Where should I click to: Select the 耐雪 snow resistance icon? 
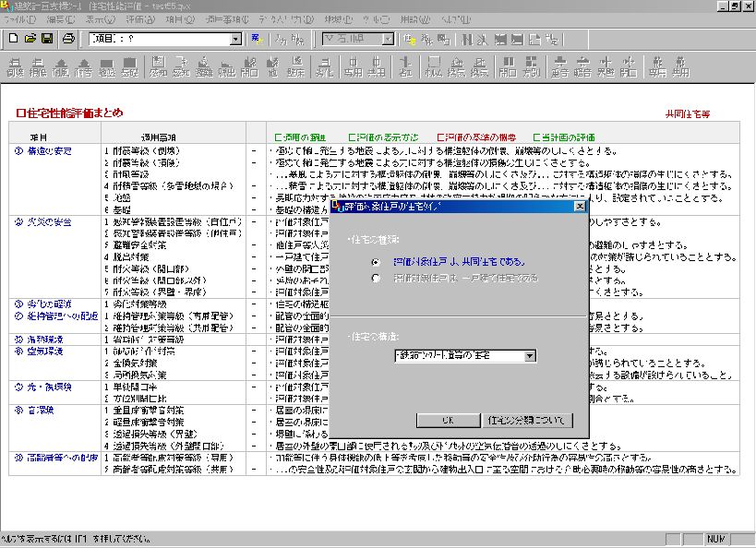[84, 67]
